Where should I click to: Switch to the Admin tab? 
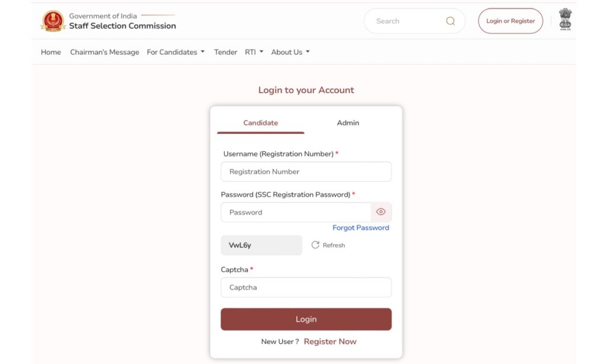347,123
